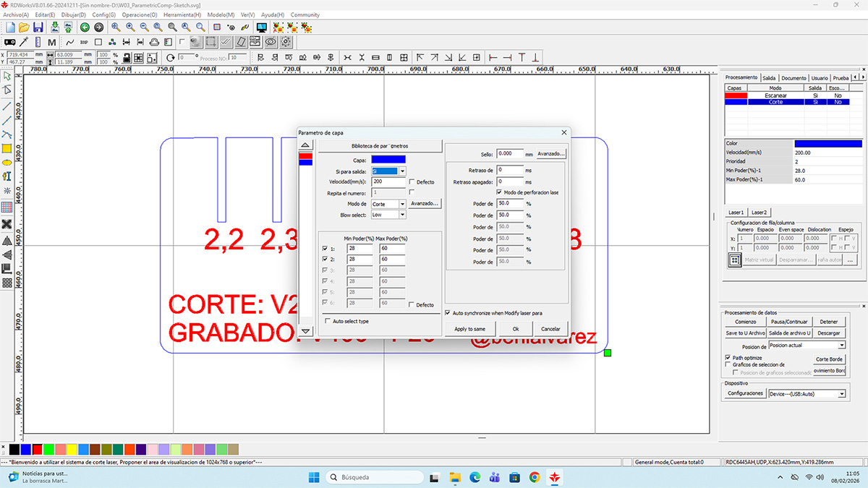Activate the Zoom In magnifier tool
The height and width of the screenshot is (488, 868).
pos(129,27)
